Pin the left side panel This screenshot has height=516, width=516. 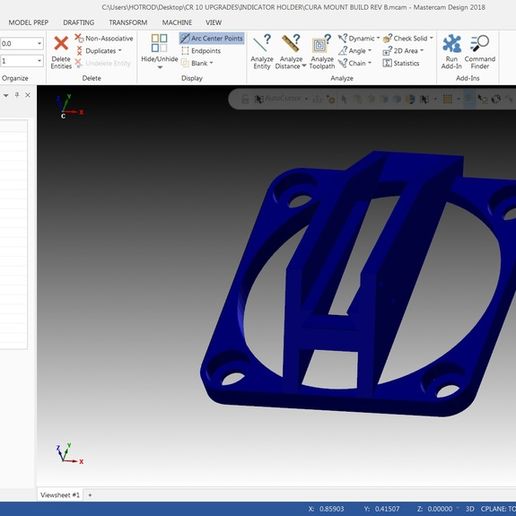click(x=17, y=95)
